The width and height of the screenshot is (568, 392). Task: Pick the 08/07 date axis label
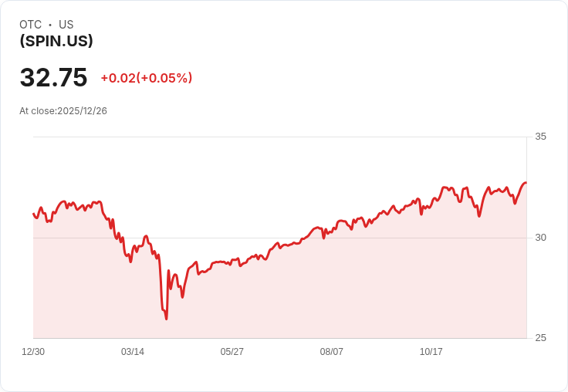tap(332, 352)
